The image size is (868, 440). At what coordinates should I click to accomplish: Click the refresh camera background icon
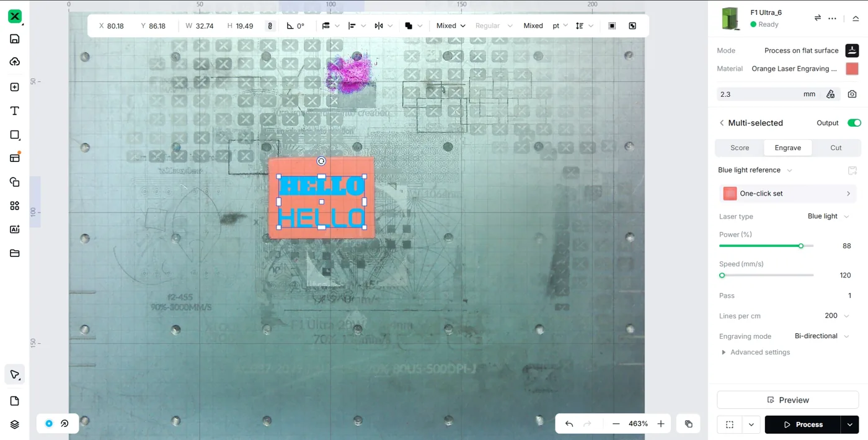[x=64, y=423]
